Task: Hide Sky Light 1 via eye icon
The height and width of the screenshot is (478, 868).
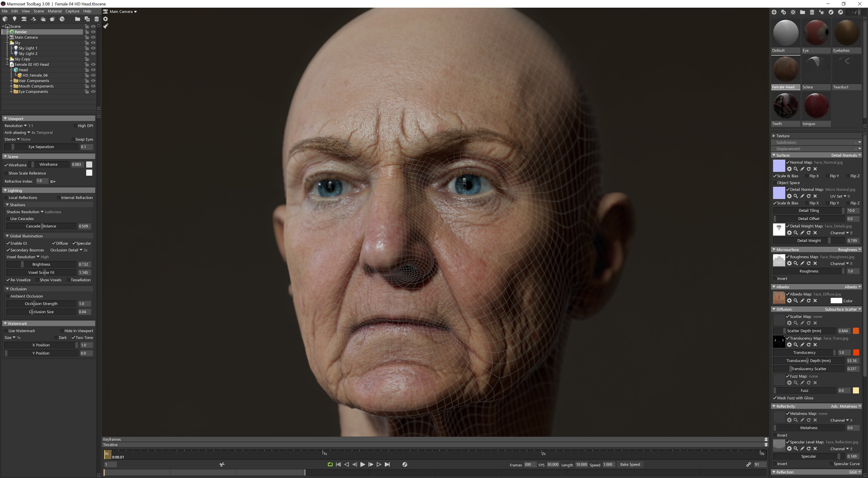Action: (93, 48)
